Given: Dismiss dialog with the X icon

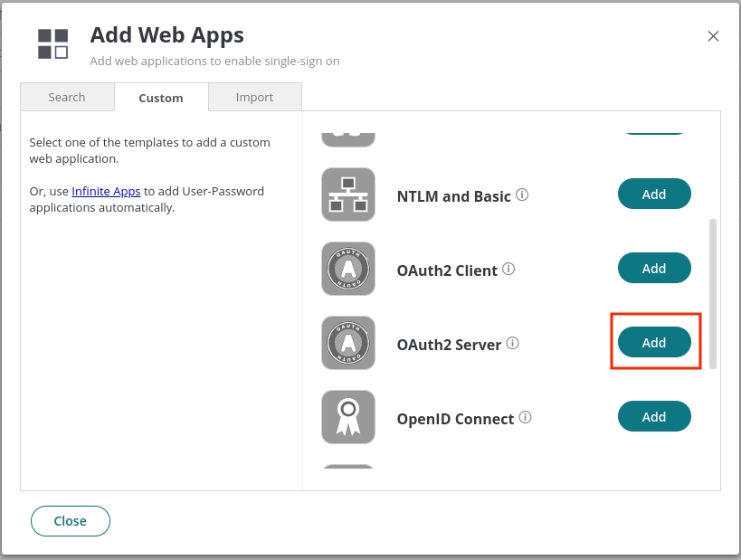Looking at the screenshot, I should 713,36.
